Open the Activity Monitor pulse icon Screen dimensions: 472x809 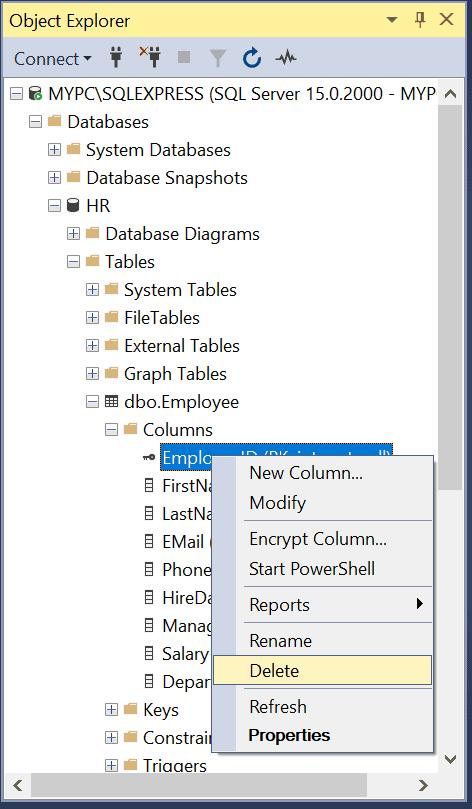(286, 58)
